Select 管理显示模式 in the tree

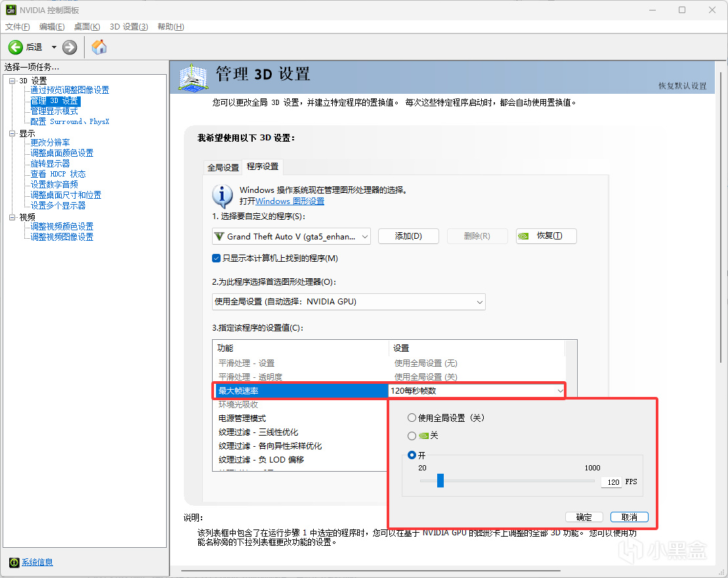click(54, 112)
